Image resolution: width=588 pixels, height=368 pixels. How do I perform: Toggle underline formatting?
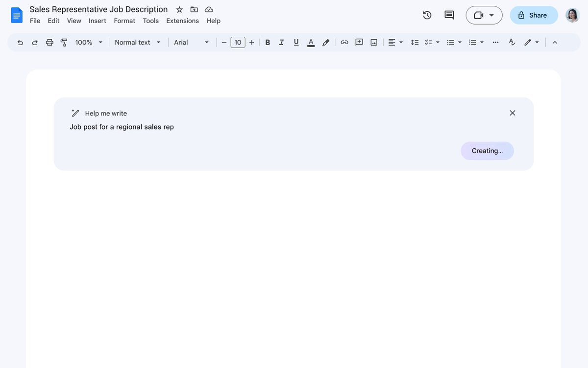pyautogui.click(x=296, y=42)
